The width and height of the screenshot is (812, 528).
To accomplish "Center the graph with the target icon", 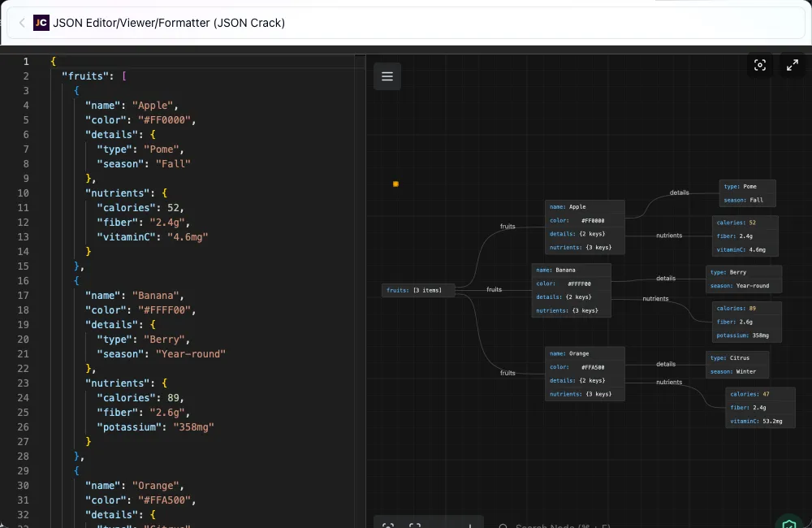I will click(388, 525).
